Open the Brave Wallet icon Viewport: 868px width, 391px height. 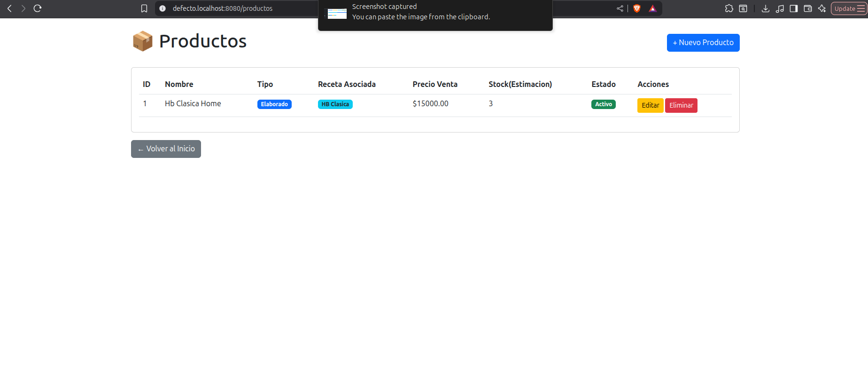point(808,8)
